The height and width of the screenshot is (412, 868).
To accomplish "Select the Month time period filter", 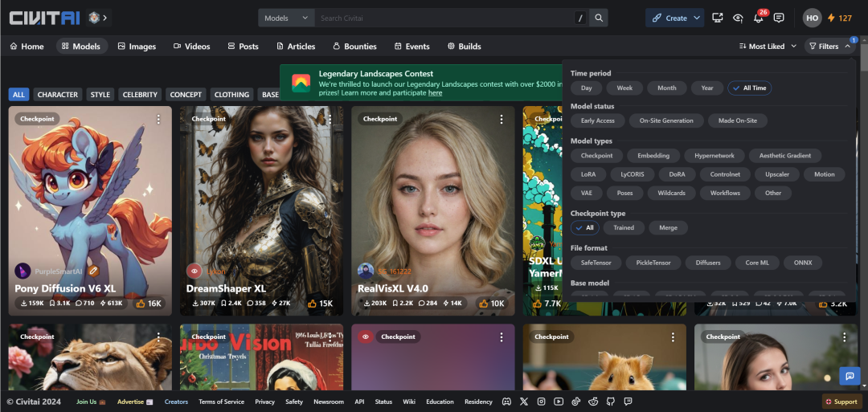I will coord(666,88).
